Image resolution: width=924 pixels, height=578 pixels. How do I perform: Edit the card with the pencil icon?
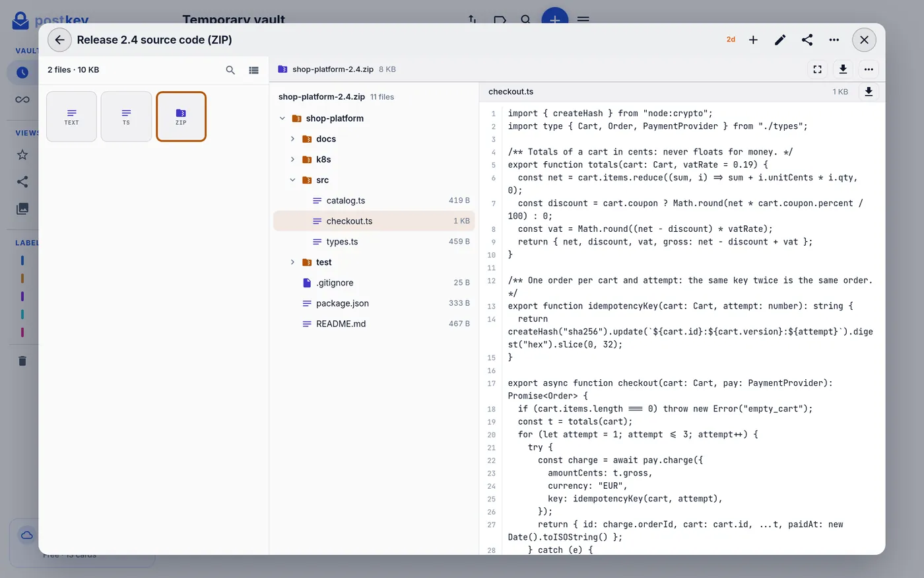point(780,40)
